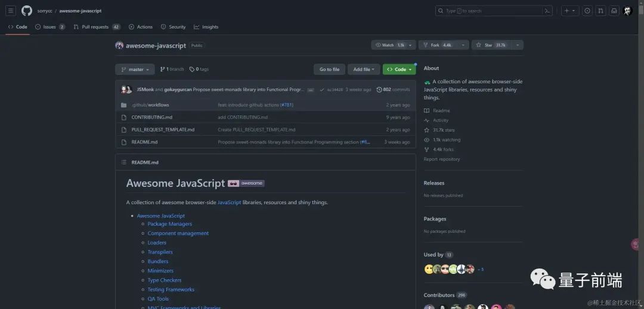Open the create new plus dropdown
The height and width of the screenshot is (309, 644).
coord(569,11)
